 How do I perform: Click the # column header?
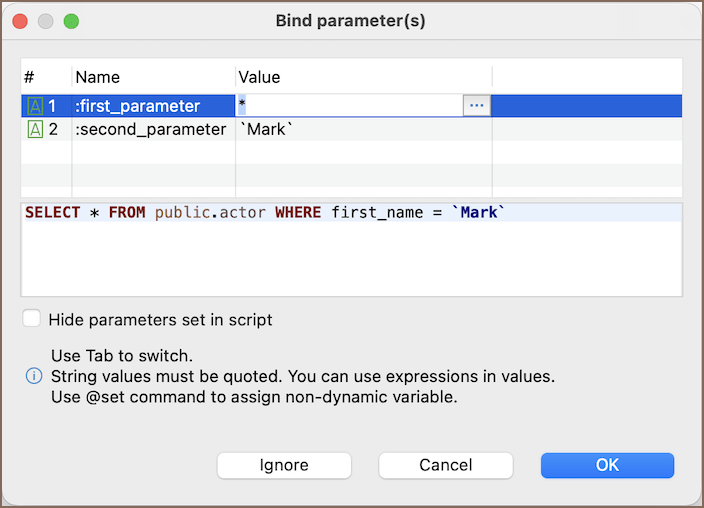[x=30, y=77]
